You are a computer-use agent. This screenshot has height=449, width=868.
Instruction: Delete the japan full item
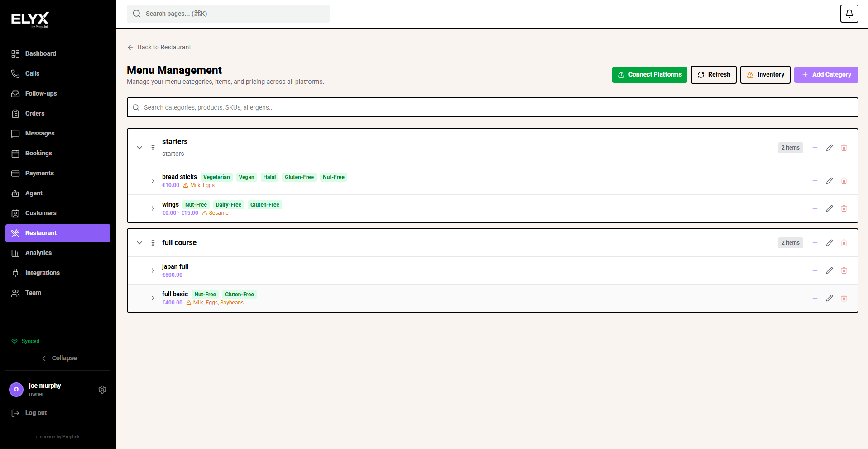point(844,270)
